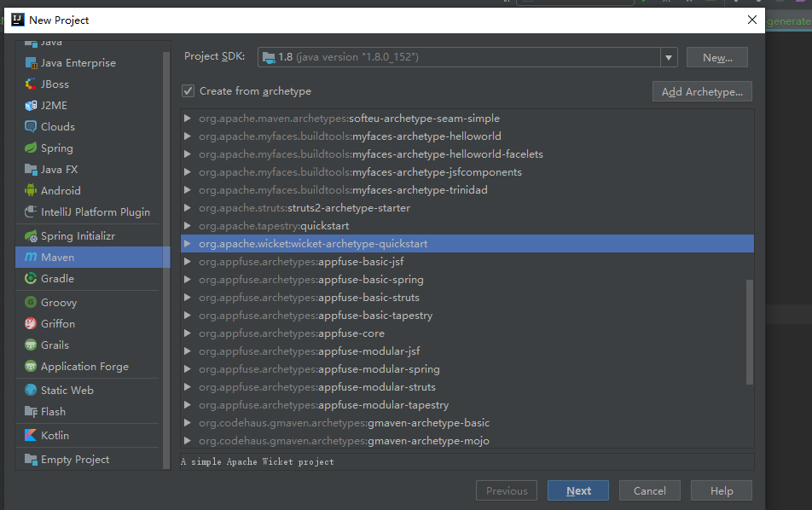Untick Create from archetype checkbox
The image size is (812, 510).
pyautogui.click(x=188, y=91)
